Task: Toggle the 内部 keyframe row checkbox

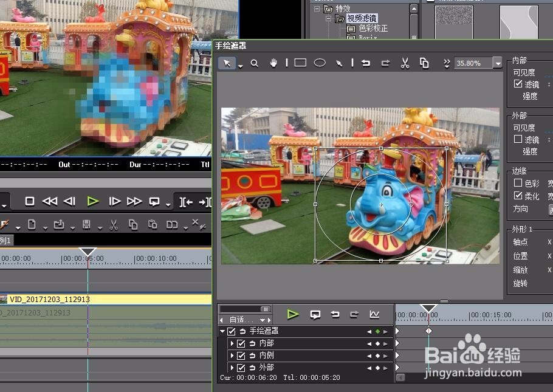Action: [241, 343]
